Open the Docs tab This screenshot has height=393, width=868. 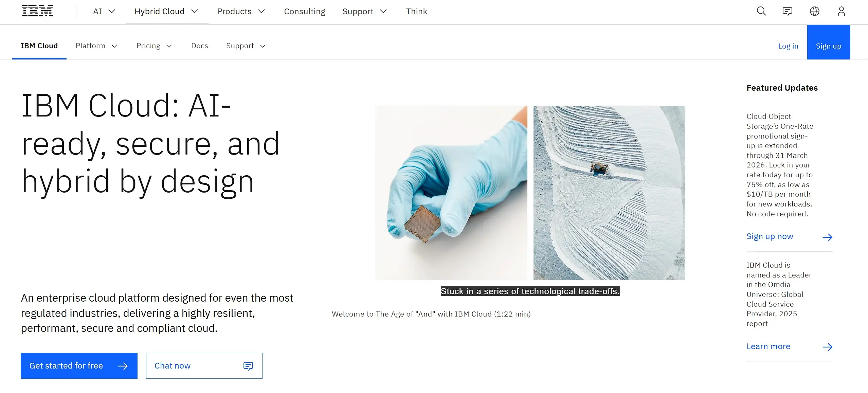click(x=199, y=46)
